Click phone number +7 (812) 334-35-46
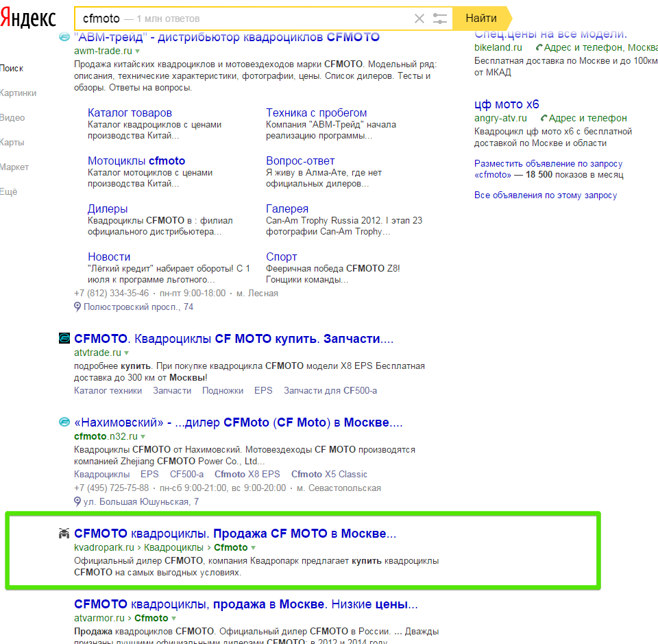Viewport: 658px width, 644px height. click(x=111, y=293)
